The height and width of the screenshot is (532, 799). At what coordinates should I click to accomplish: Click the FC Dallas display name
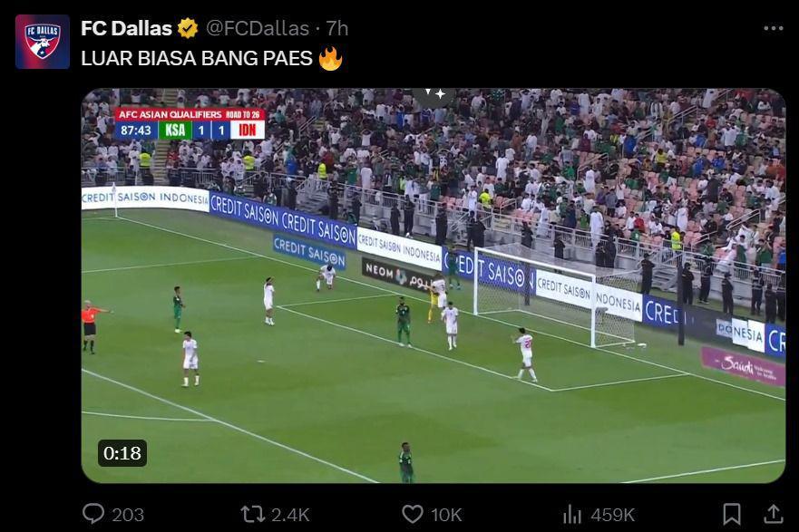pos(126,28)
